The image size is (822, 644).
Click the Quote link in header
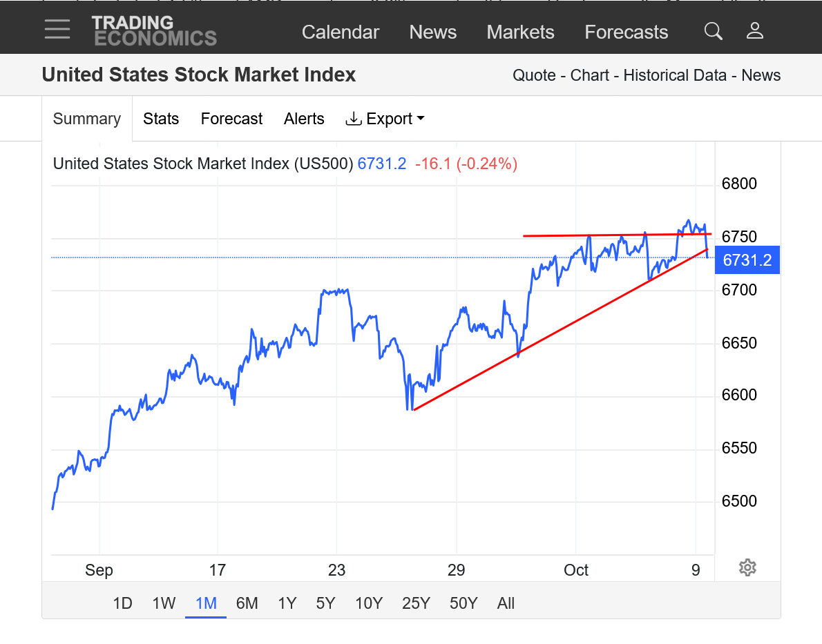click(534, 75)
